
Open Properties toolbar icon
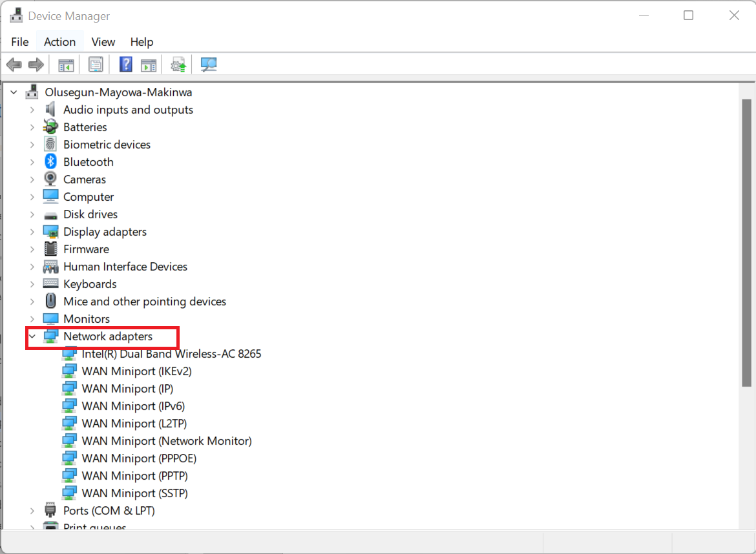pyautogui.click(x=96, y=65)
